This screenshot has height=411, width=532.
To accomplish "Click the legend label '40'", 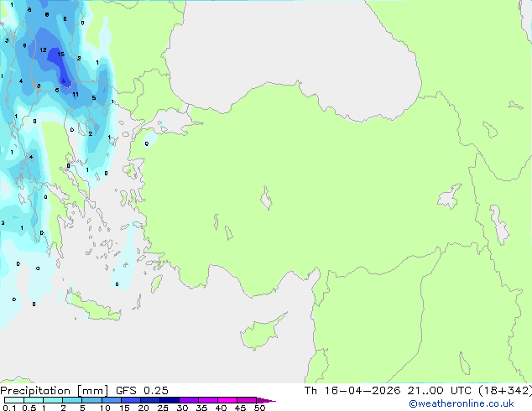I will 221,408.
